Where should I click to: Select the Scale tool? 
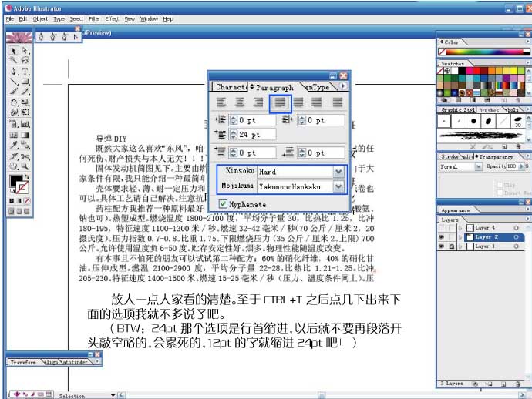[25, 102]
